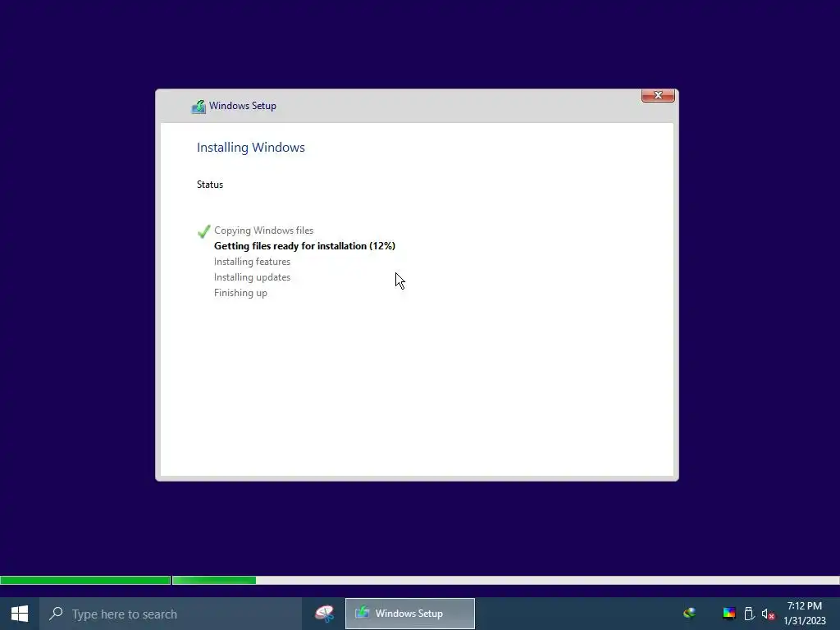840x630 pixels.
Task: Click the 'Windows Setup' title bar text
Action: pyautogui.click(x=243, y=106)
